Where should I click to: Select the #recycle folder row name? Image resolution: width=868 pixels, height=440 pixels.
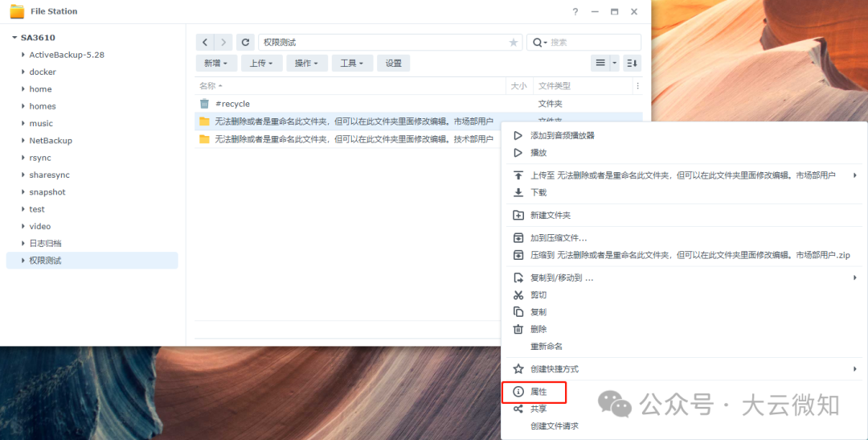pos(232,104)
